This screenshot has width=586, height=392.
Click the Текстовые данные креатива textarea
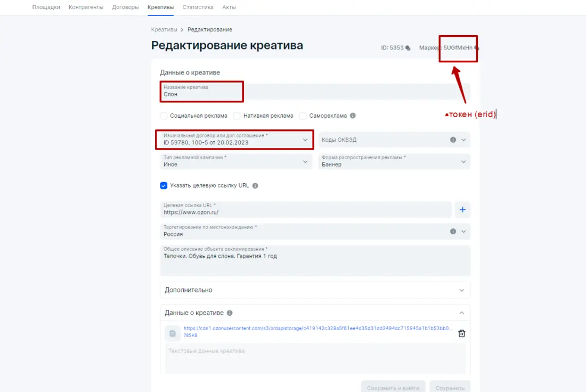(315, 359)
